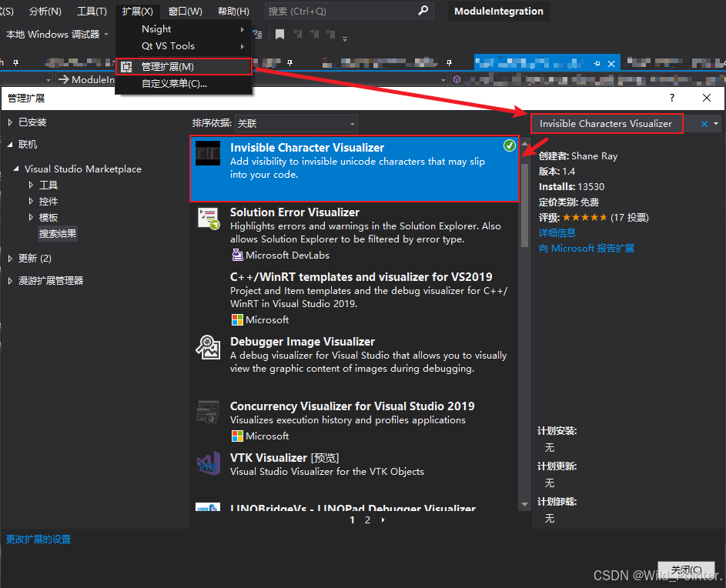Open 更改扩展的设置 link
This screenshot has width=726, height=588.
(x=38, y=539)
